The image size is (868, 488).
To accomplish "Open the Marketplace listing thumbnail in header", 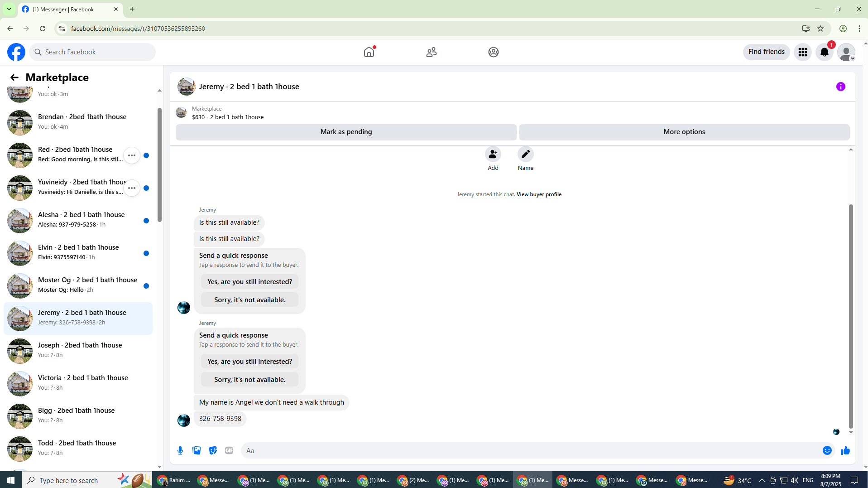I will 181,112.
